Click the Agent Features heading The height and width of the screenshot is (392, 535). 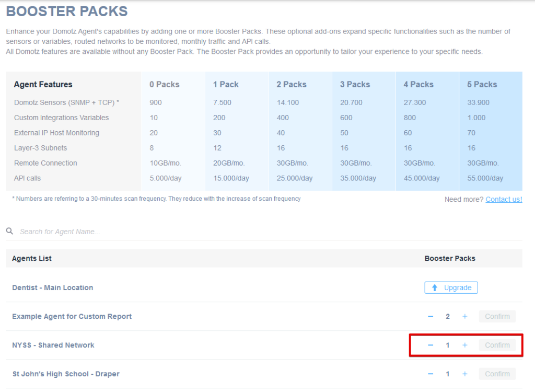(x=43, y=84)
